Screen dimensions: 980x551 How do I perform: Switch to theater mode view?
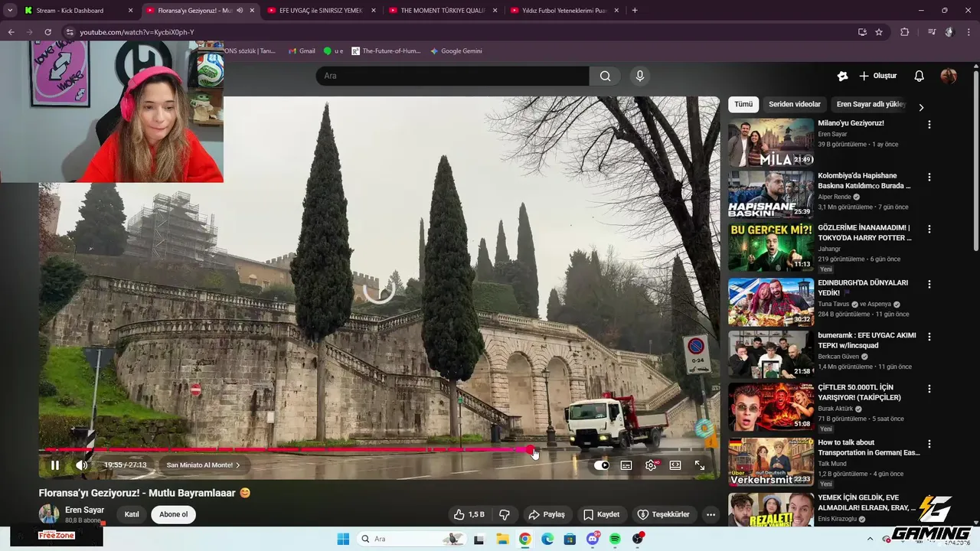pyautogui.click(x=675, y=465)
